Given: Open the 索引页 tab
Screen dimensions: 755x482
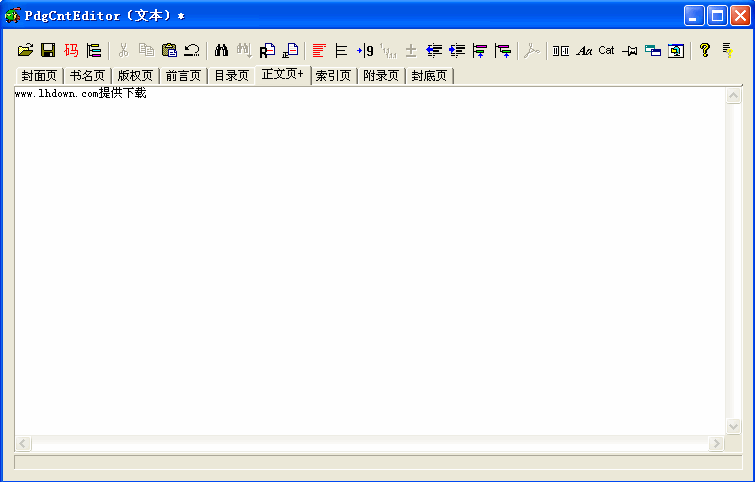Looking at the screenshot, I should tap(333, 76).
